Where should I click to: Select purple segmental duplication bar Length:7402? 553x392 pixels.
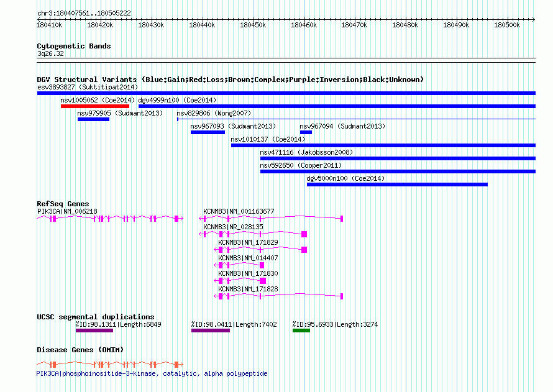211,330
